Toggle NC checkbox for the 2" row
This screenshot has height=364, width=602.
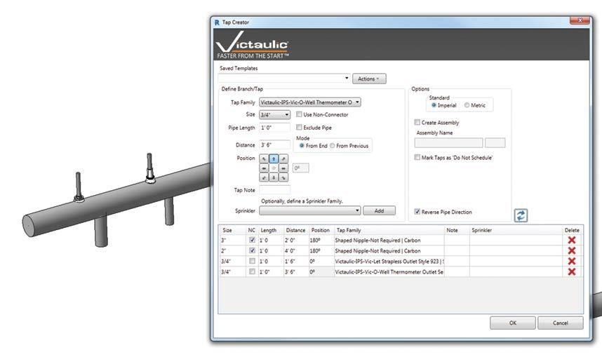coord(252,250)
